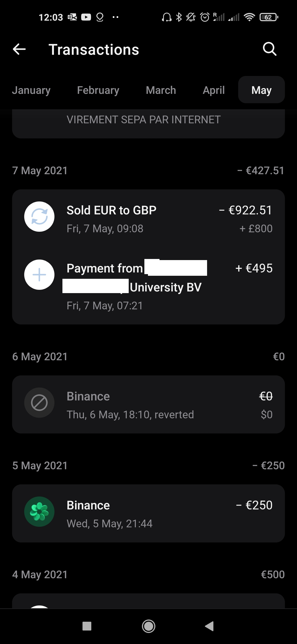The width and height of the screenshot is (297, 644).
Task: Tap the reverted Binance blocked icon
Action: point(39,403)
